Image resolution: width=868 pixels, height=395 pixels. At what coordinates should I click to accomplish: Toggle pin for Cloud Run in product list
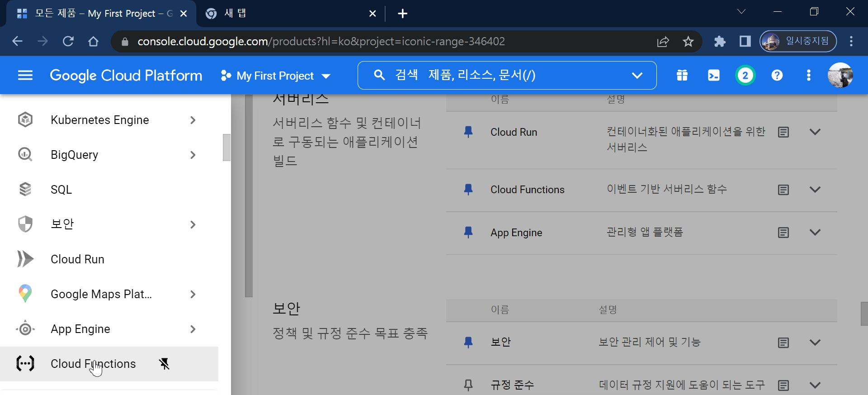click(x=468, y=132)
